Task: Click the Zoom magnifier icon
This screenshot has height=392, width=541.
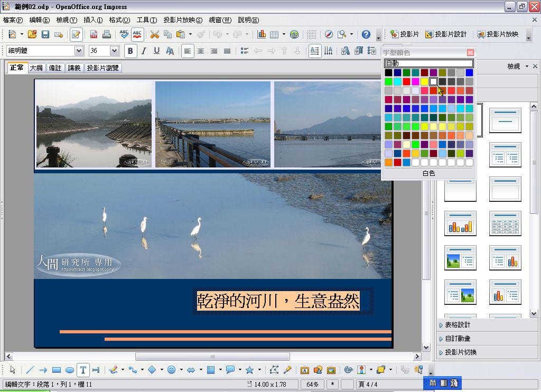Action: click(x=342, y=34)
